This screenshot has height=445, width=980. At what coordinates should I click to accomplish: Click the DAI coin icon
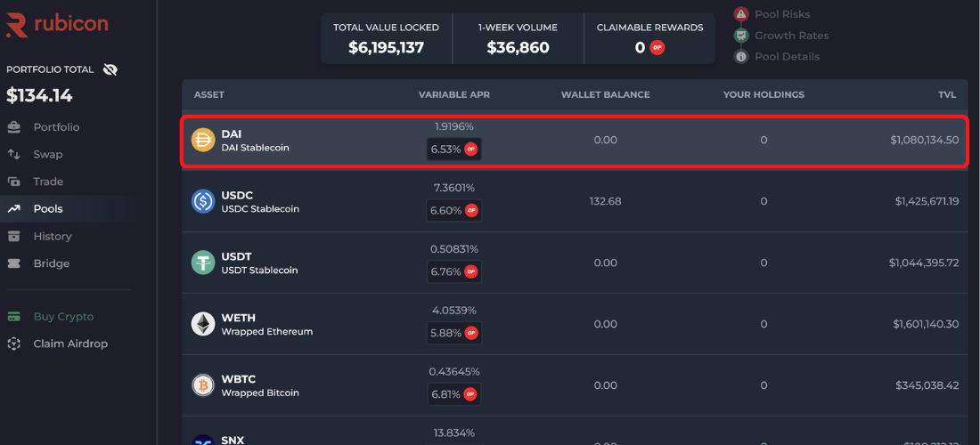point(203,140)
